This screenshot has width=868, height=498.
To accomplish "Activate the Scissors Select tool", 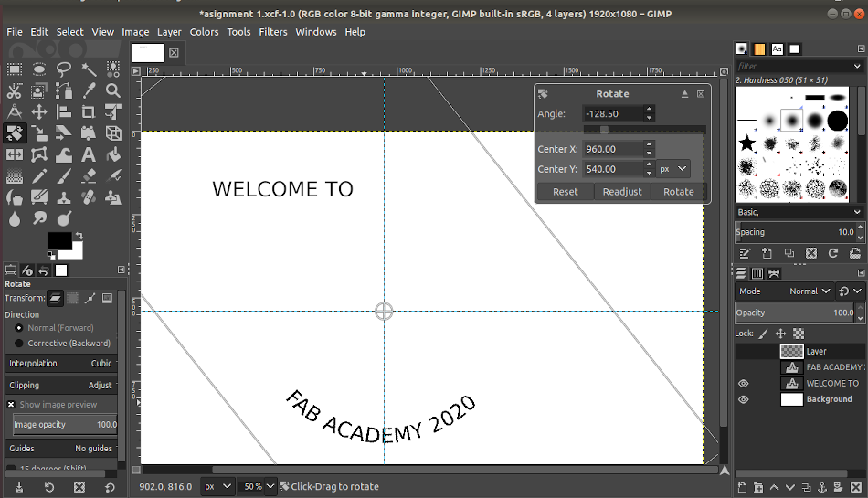I will pyautogui.click(x=15, y=90).
